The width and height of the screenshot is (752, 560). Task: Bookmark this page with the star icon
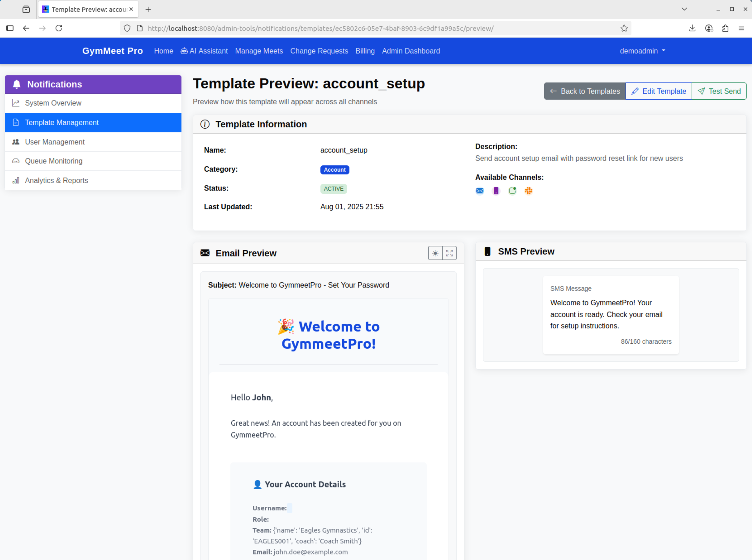tap(624, 28)
